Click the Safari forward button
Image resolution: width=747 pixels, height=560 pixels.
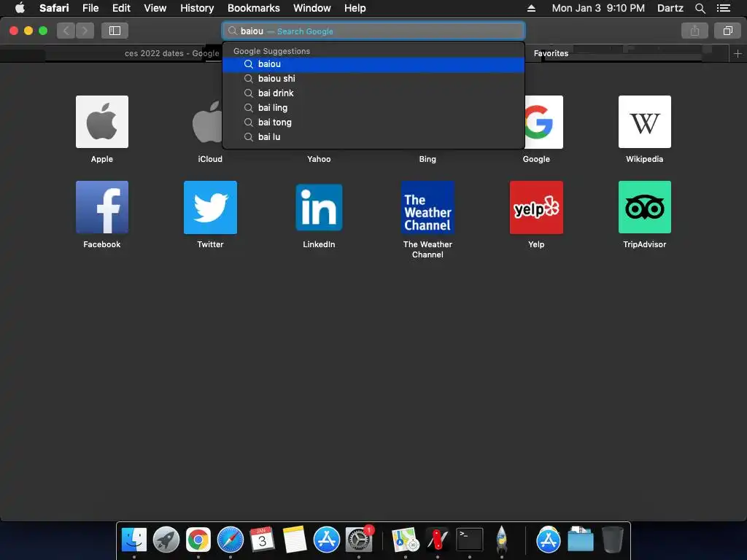[x=85, y=31]
